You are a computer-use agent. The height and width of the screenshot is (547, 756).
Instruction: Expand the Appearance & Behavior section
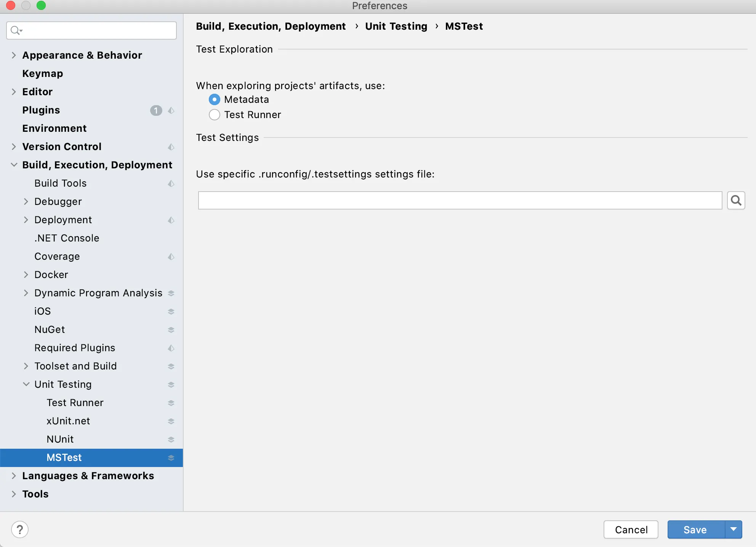point(14,55)
